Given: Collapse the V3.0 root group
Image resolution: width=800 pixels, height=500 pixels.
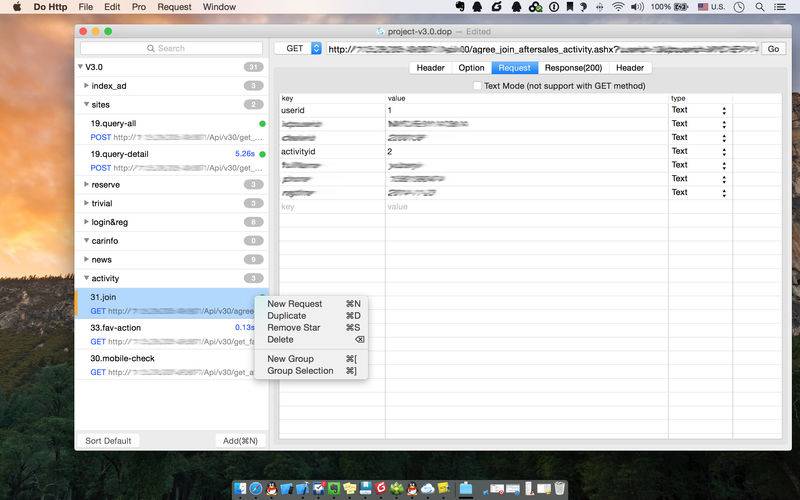Looking at the screenshot, I should [81, 67].
